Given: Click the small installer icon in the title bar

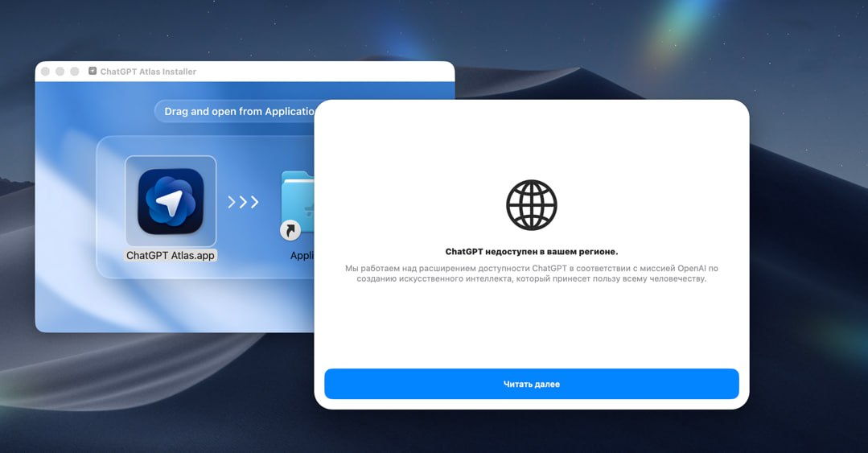Looking at the screenshot, I should point(93,71).
